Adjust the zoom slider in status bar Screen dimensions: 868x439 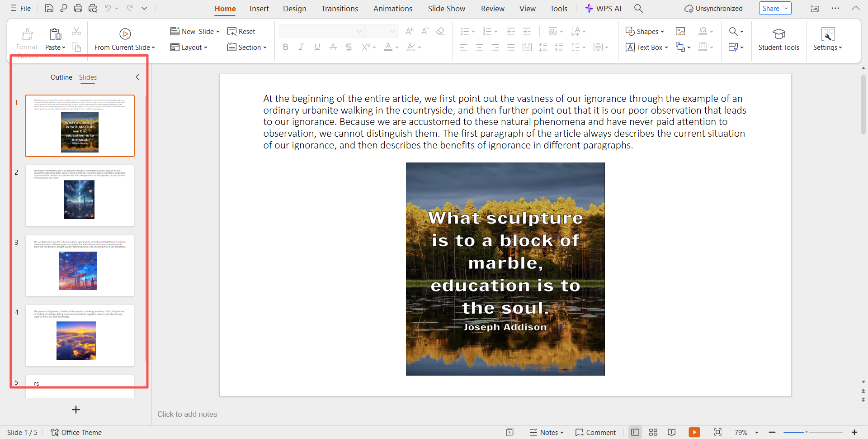[806, 432]
